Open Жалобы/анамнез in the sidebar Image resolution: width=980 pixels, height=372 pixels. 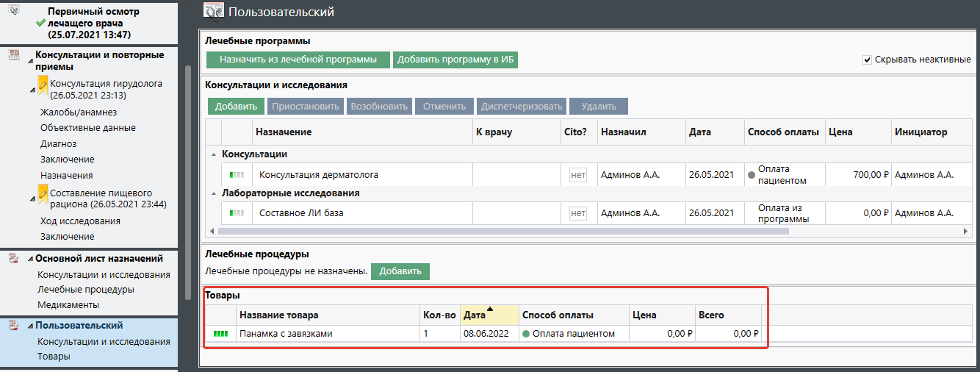(x=79, y=112)
